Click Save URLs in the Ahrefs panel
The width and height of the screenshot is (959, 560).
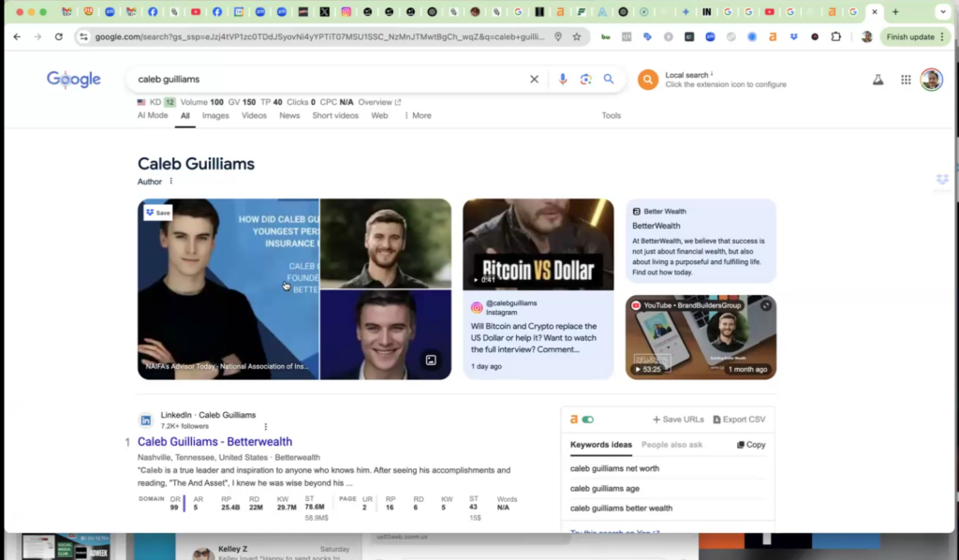(678, 420)
